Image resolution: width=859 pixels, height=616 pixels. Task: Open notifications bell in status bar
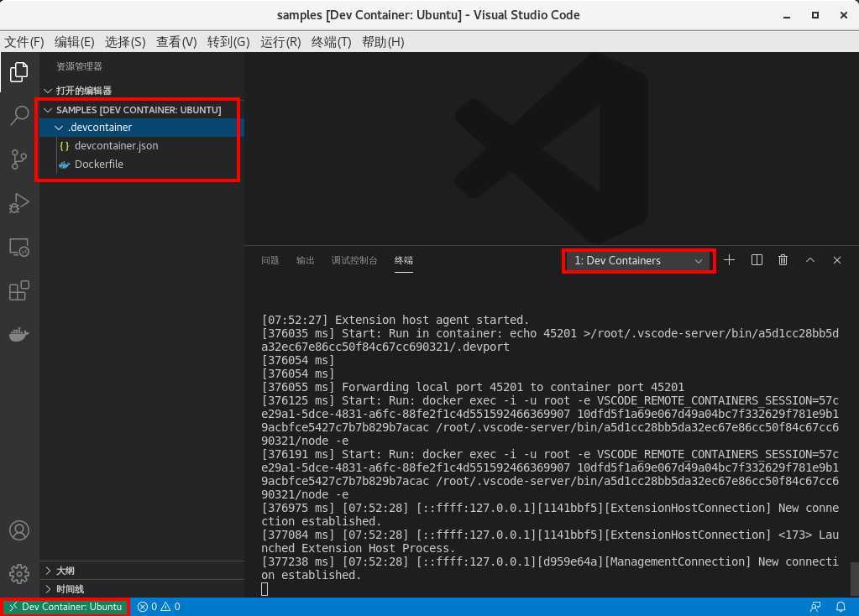pos(841,607)
